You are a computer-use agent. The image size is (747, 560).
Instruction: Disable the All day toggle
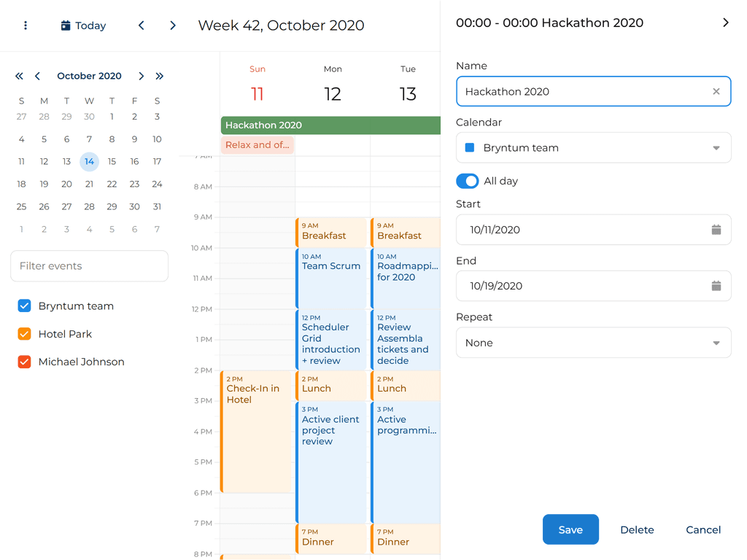pos(467,181)
